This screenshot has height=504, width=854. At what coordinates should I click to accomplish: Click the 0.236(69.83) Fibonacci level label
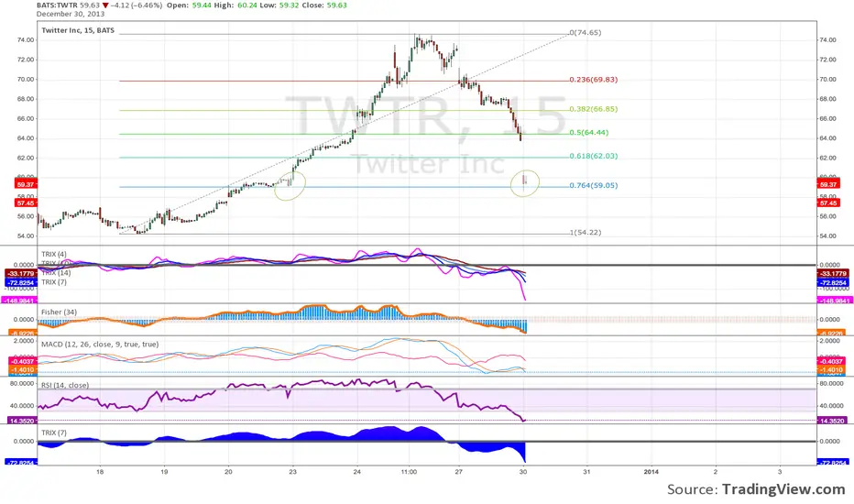pos(594,80)
